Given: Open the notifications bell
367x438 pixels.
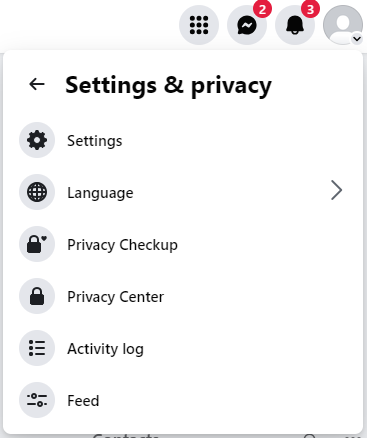Looking at the screenshot, I should 295,25.
